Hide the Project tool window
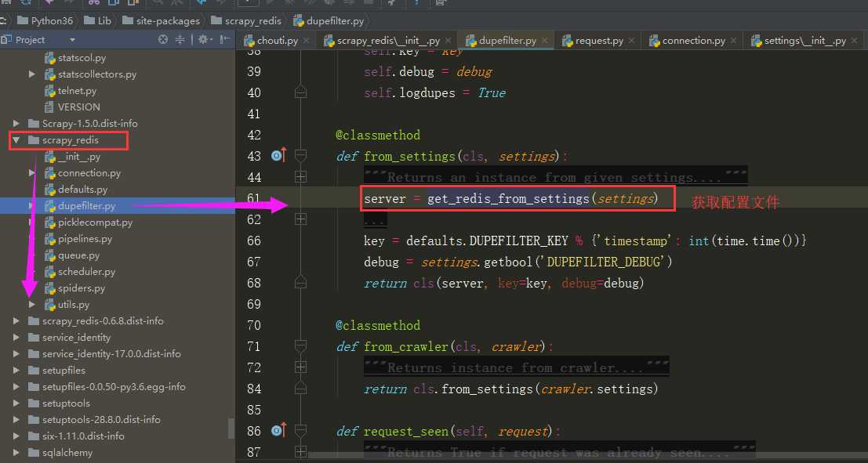868x463 pixels. tap(224, 40)
